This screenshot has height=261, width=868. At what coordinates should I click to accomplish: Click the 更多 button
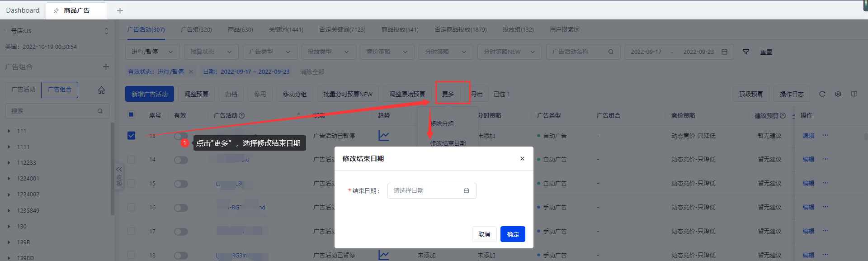pyautogui.click(x=448, y=94)
